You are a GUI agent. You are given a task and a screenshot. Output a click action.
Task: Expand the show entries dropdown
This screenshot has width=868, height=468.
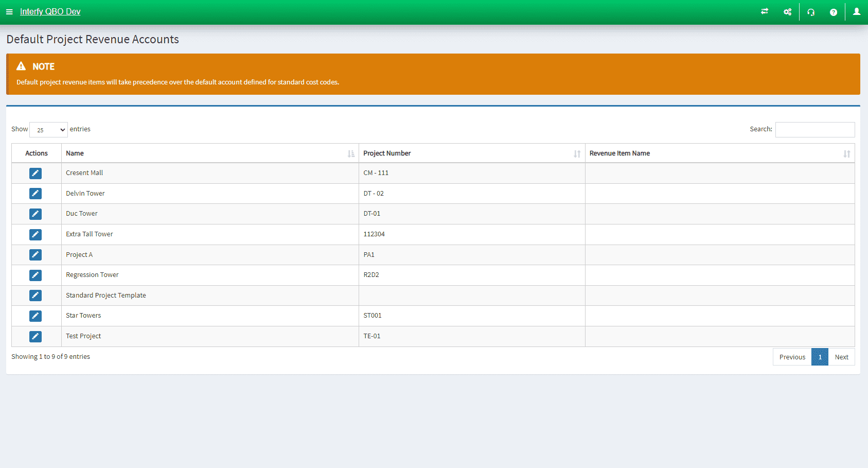[48, 130]
